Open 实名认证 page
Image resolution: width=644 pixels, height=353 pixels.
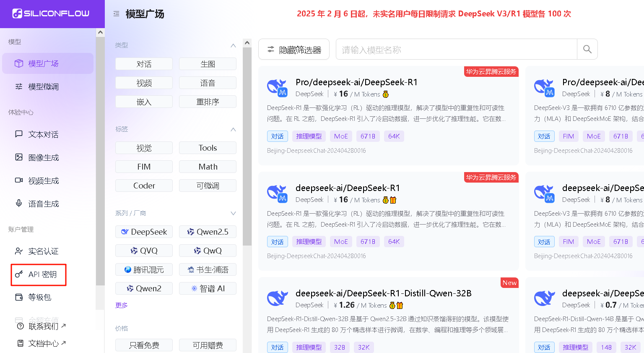pyautogui.click(x=48, y=251)
